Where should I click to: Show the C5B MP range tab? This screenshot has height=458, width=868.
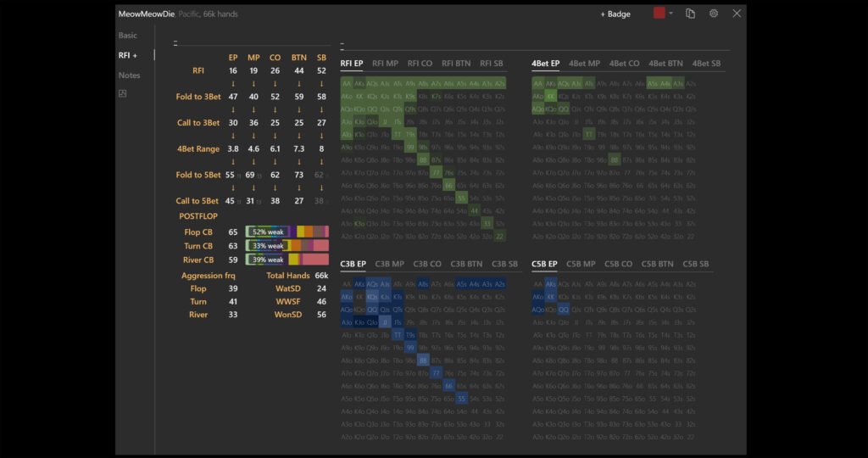click(581, 264)
